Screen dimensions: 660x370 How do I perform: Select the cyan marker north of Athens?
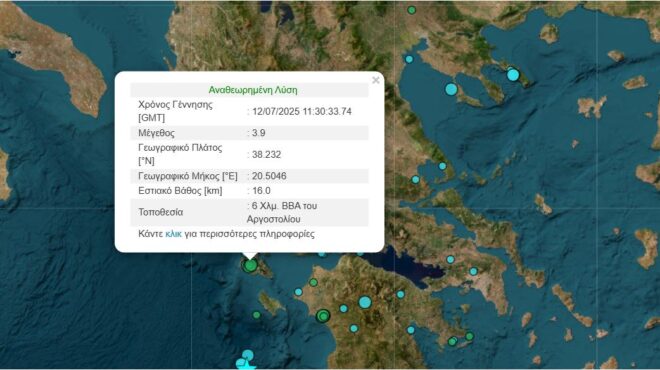[450, 259]
